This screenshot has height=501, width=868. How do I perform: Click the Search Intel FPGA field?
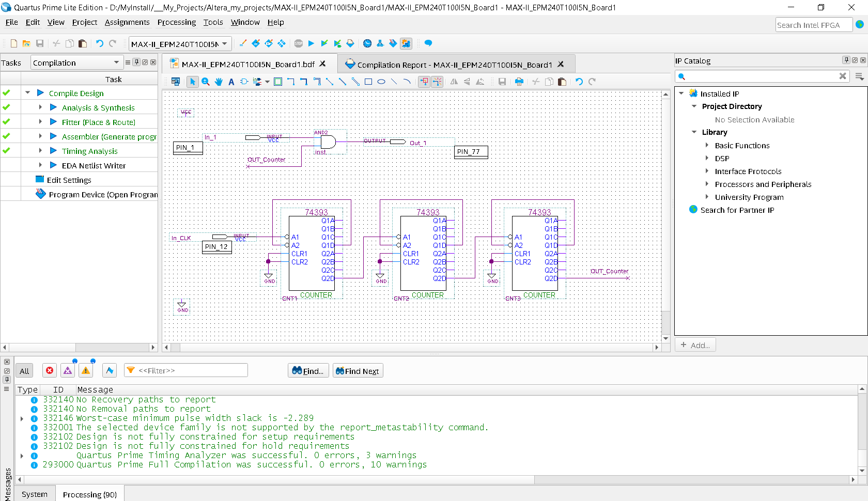814,25
